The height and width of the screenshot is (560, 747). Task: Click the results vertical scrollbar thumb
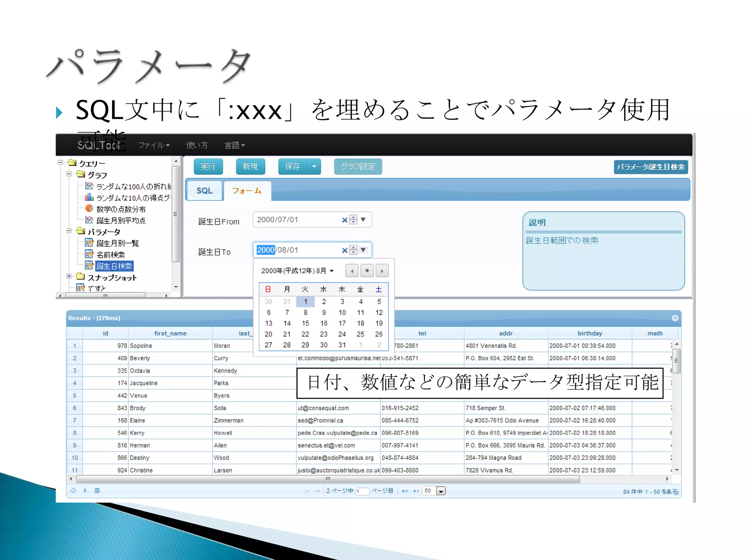[676, 361]
